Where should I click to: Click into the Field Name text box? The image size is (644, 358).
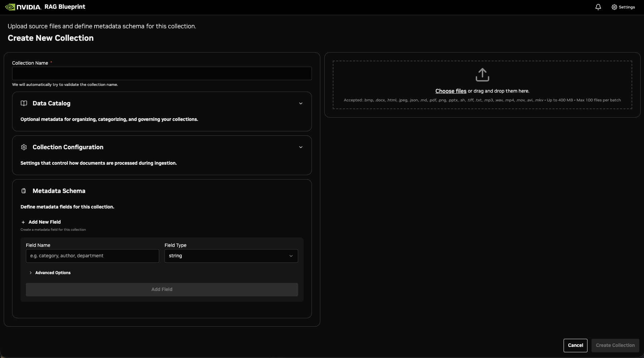coord(92,256)
